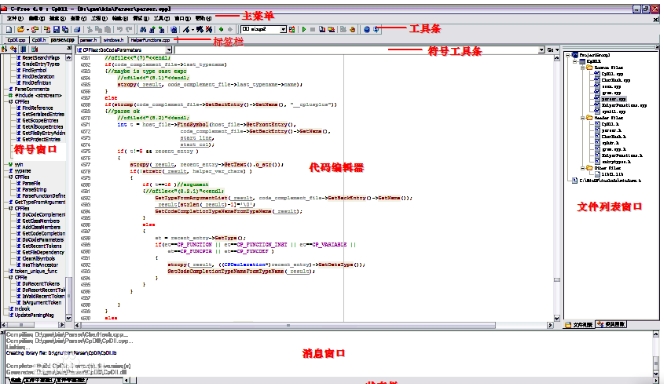
Task: Click the Copy toolbar icon
Action: 99,30
